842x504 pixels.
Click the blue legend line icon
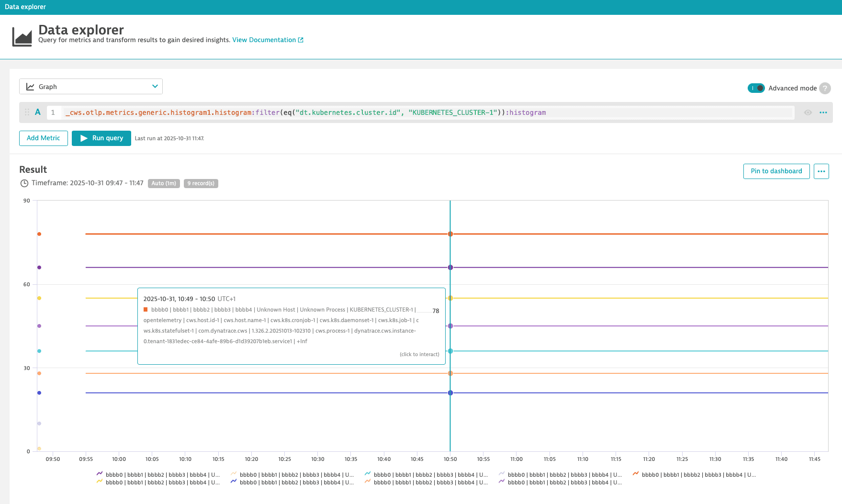coord(234,482)
